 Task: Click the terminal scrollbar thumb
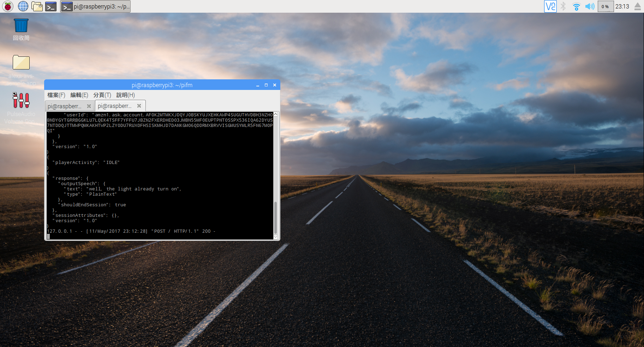point(276,218)
